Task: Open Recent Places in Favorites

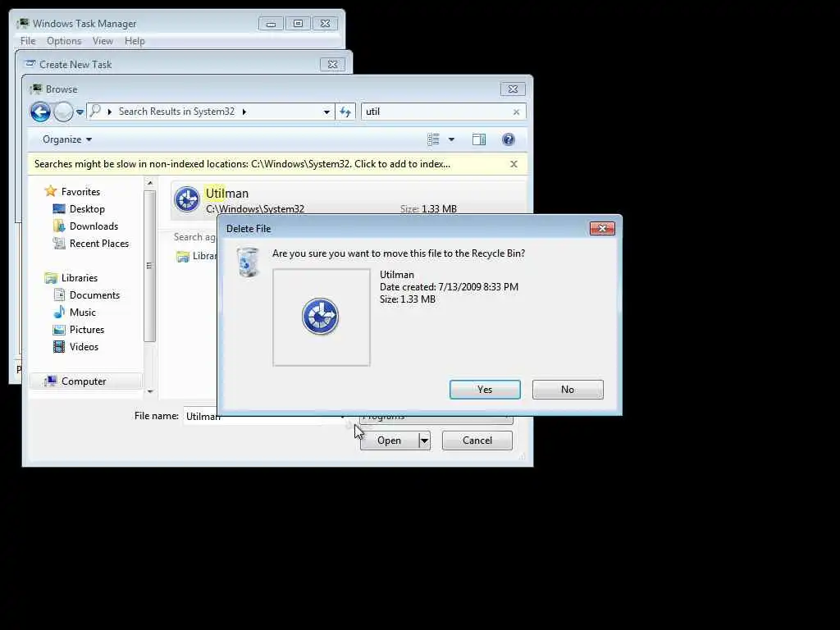Action: click(x=99, y=243)
